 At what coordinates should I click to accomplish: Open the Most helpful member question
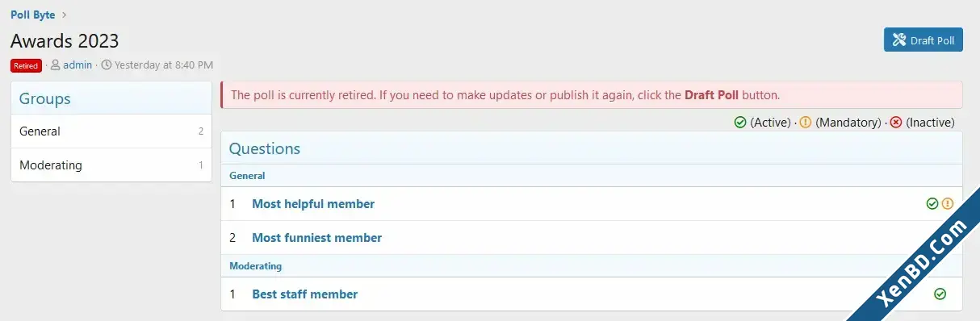(x=313, y=204)
